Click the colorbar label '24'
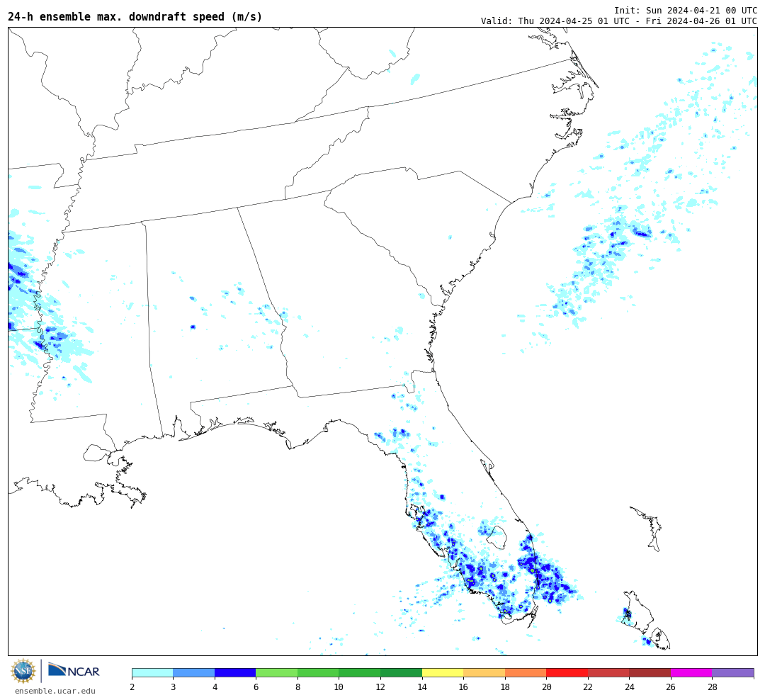The width and height of the screenshot is (765, 700). [x=630, y=687]
